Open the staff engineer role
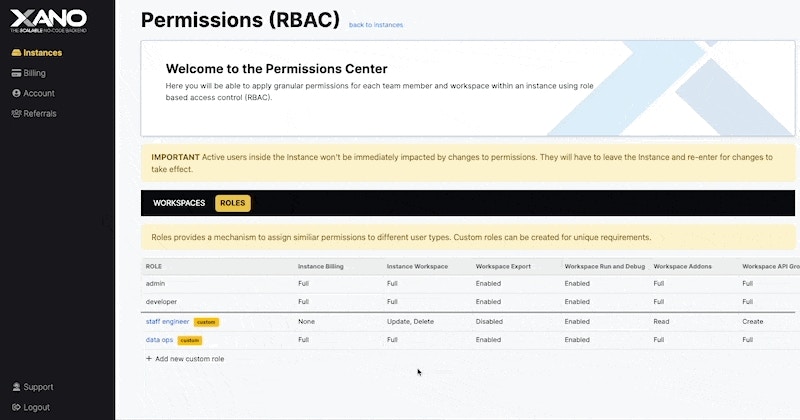 point(167,322)
